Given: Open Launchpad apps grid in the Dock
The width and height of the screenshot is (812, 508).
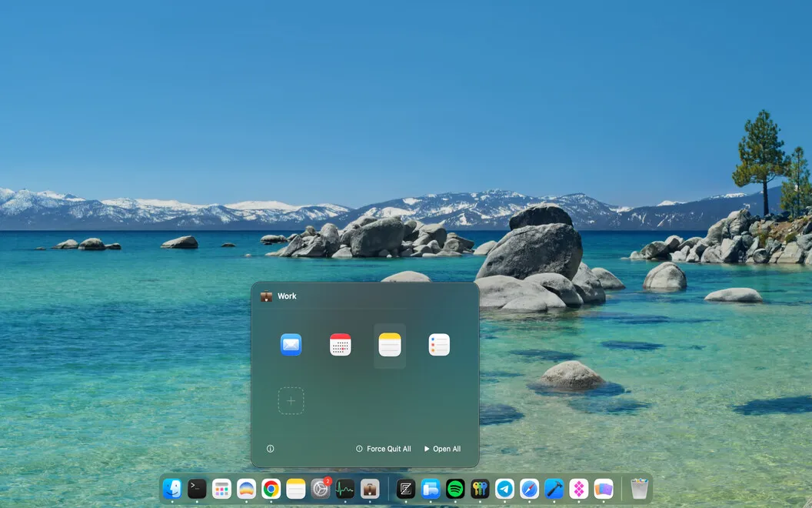Looking at the screenshot, I should [x=221, y=489].
